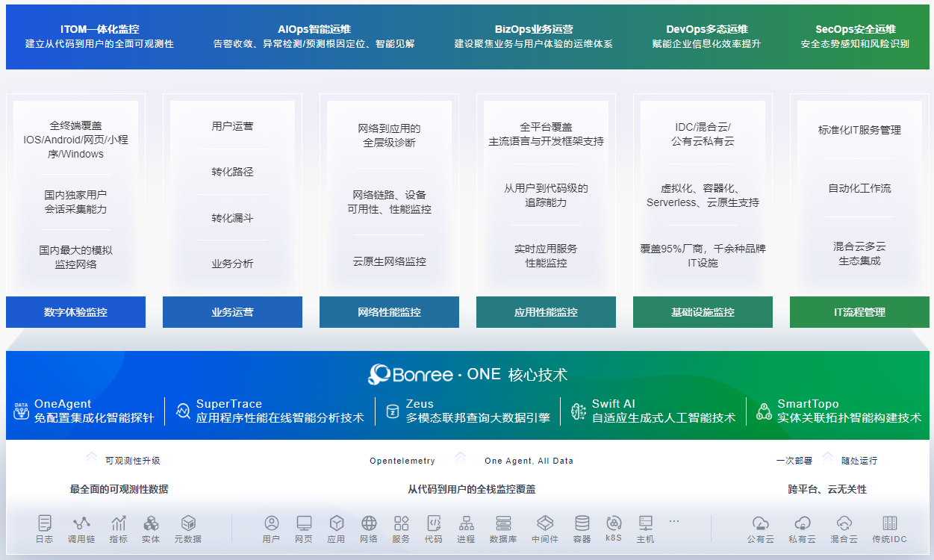Click the ellipsis after 主机 icon

(x=674, y=523)
